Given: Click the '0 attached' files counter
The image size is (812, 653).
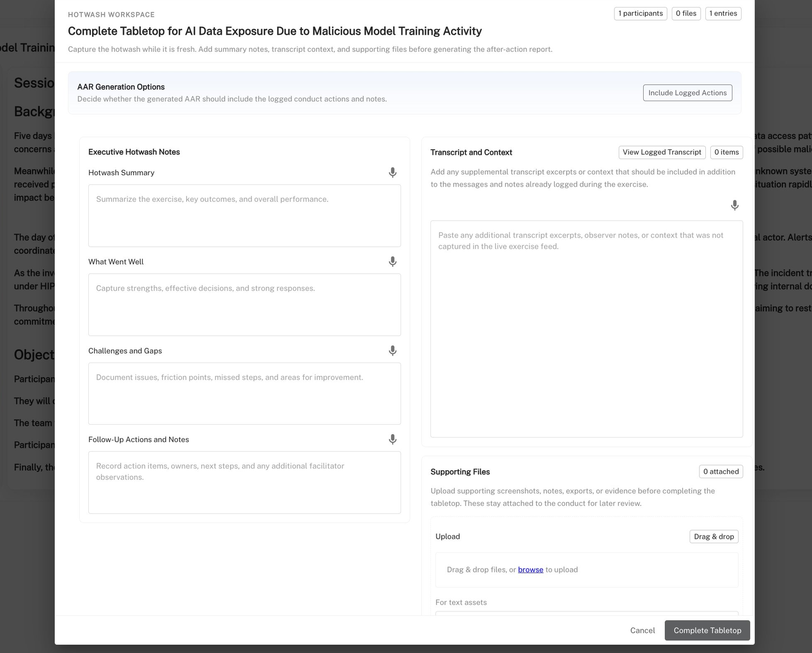Looking at the screenshot, I should 721,472.
